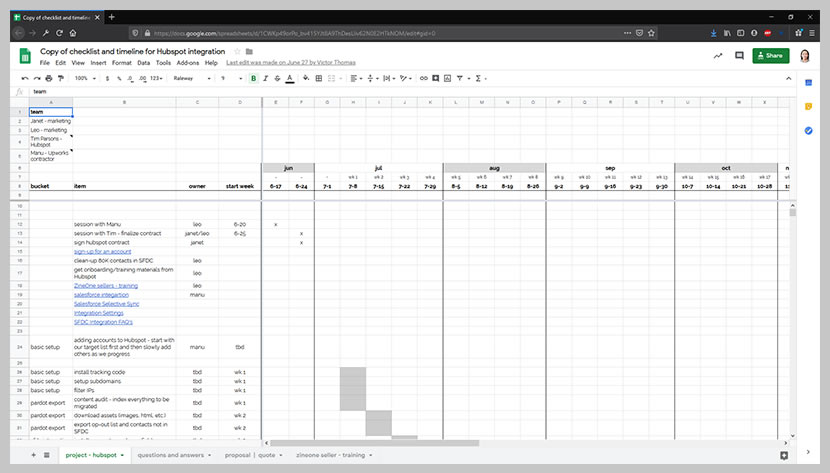Open the Google Sheets home icon

tap(25, 56)
